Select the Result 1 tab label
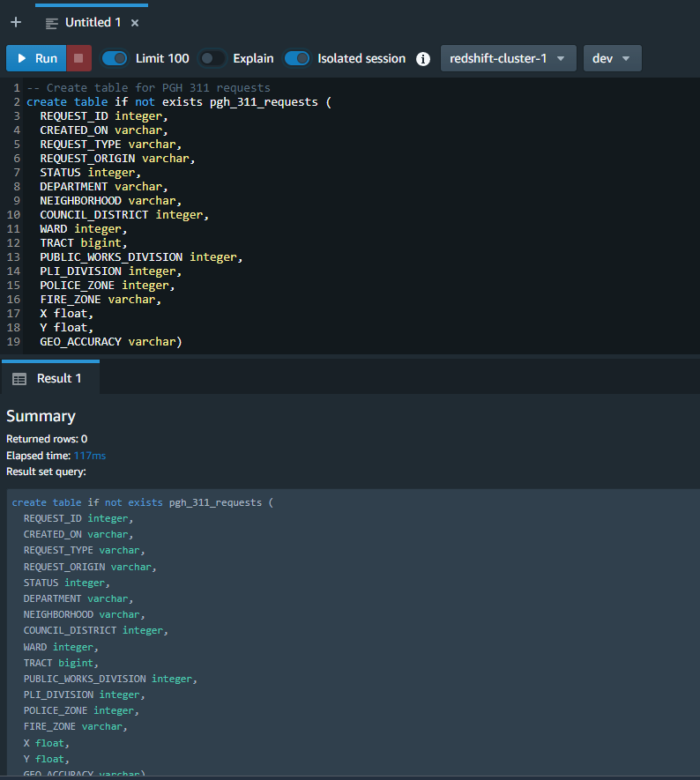This screenshot has width=700, height=780. pyautogui.click(x=59, y=378)
